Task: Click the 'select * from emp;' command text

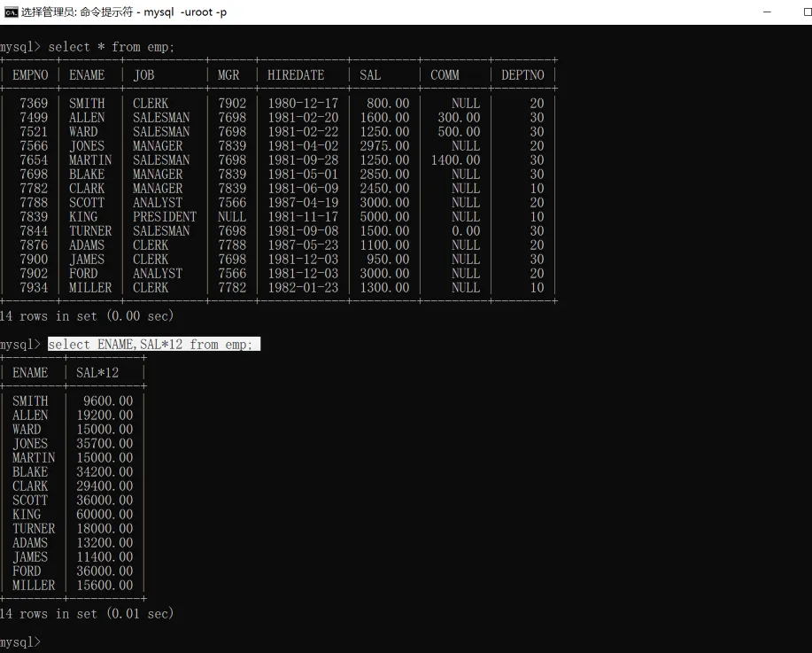Action: (112, 46)
